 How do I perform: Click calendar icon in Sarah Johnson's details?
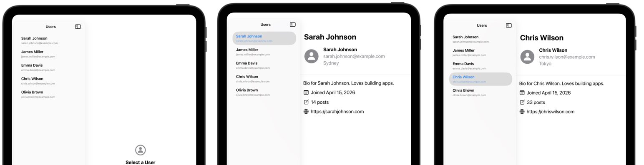(306, 92)
